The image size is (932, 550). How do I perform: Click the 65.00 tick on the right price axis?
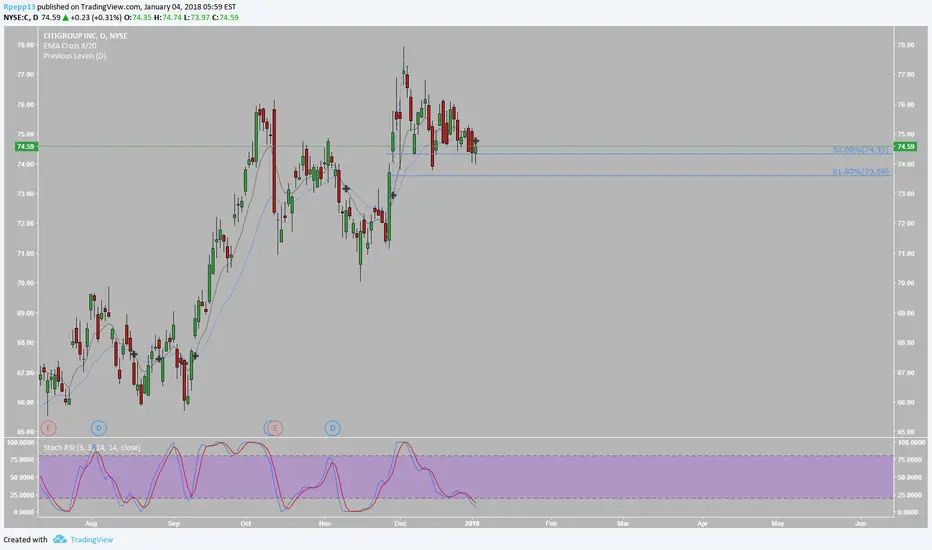pyautogui.click(x=906, y=432)
